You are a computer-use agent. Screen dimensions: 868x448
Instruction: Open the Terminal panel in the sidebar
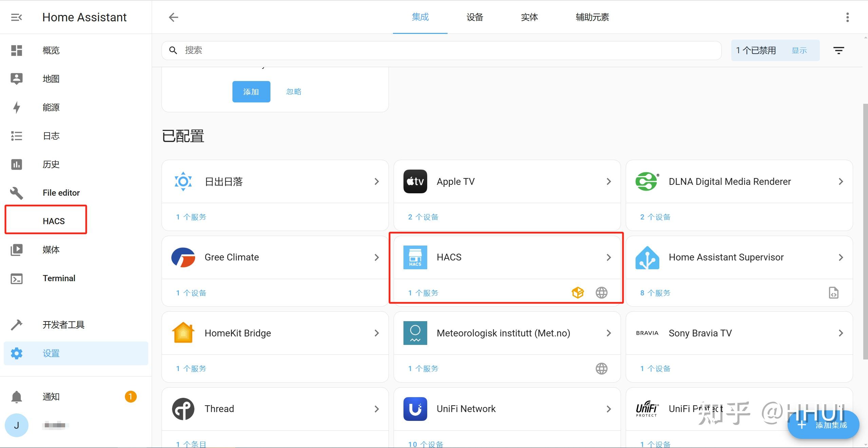pyautogui.click(x=58, y=278)
